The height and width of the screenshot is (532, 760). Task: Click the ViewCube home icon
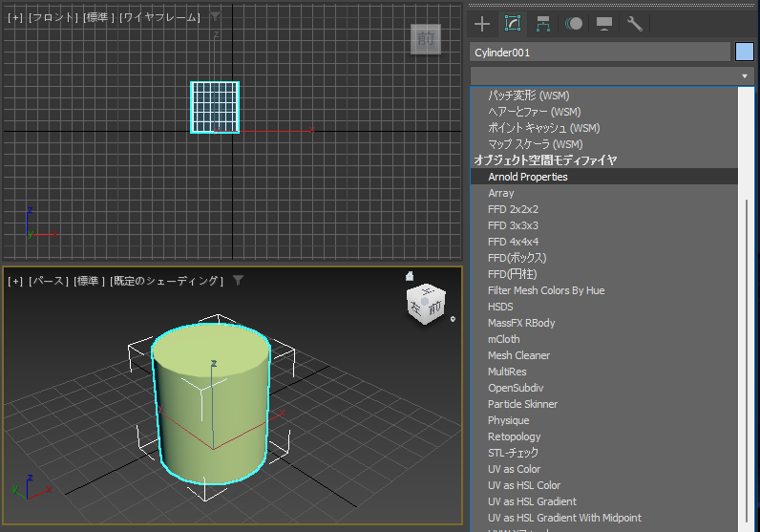point(410,276)
